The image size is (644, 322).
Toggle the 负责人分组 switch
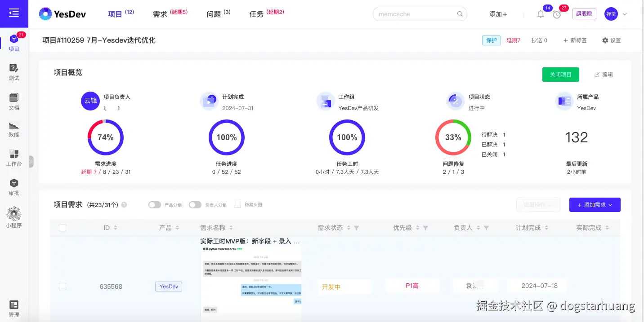click(195, 205)
